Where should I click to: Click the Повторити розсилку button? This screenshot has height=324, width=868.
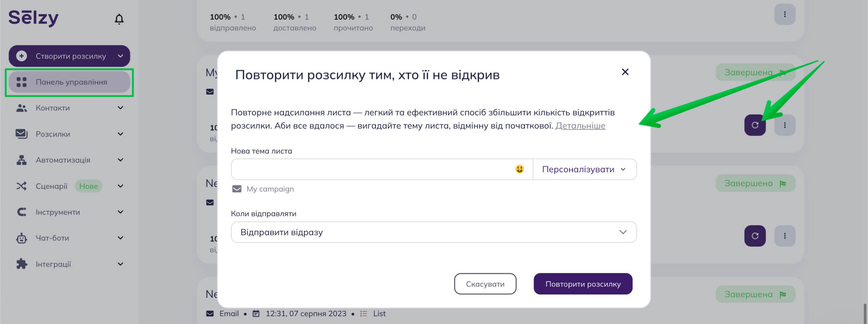(583, 284)
